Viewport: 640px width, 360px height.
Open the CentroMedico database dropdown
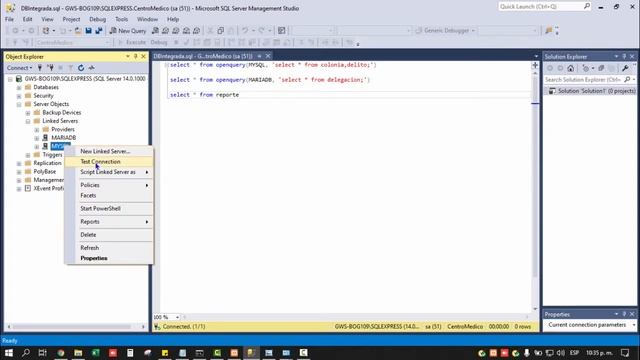pos(73,42)
